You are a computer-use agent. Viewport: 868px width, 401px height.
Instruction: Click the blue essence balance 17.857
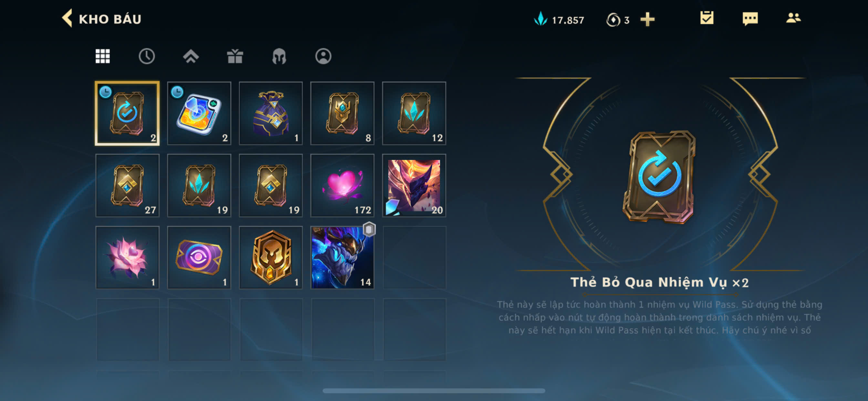(559, 20)
